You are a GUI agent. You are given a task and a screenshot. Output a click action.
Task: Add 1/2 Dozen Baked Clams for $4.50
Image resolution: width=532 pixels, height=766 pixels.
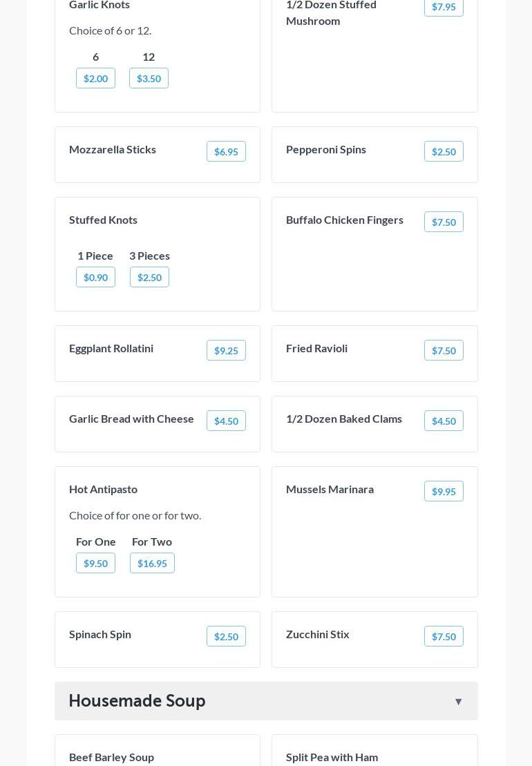point(444,421)
